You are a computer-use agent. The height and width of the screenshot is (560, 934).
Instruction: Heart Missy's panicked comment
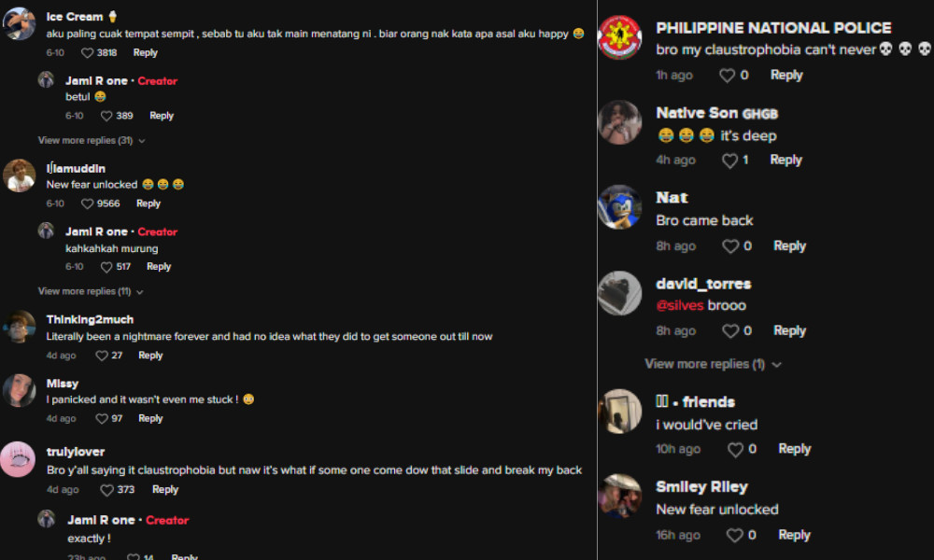(x=102, y=419)
